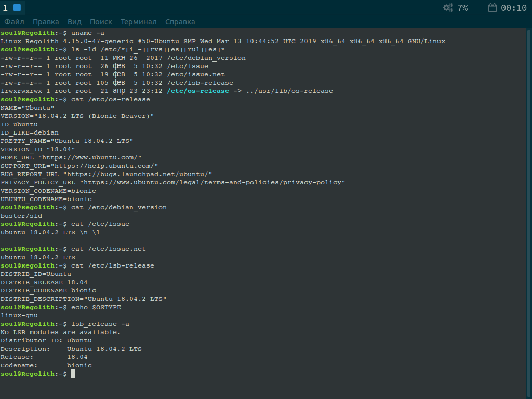Select the 'Description: Ubuntu 18.04.2 LTS' line
Image resolution: width=532 pixels, height=399 pixels.
point(71,349)
